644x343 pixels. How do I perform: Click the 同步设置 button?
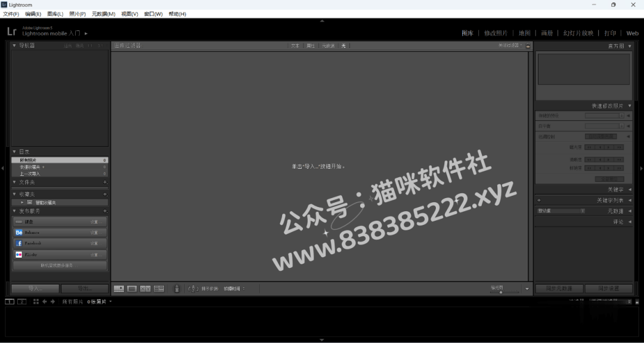609,288
